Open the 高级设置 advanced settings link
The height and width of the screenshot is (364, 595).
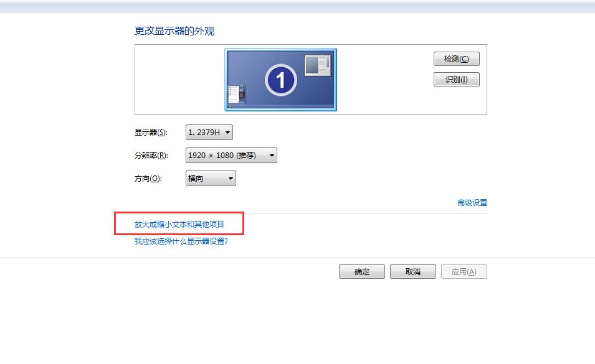[472, 203]
